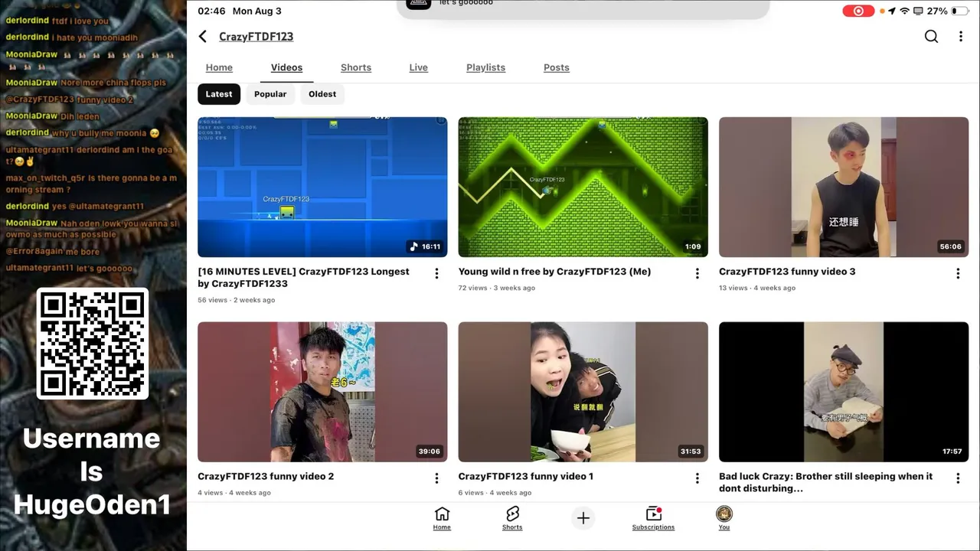Screen dimensions: 980x551
Task: Open options for 16 MINUTES LEVEL video
Action: pyautogui.click(x=436, y=273)
